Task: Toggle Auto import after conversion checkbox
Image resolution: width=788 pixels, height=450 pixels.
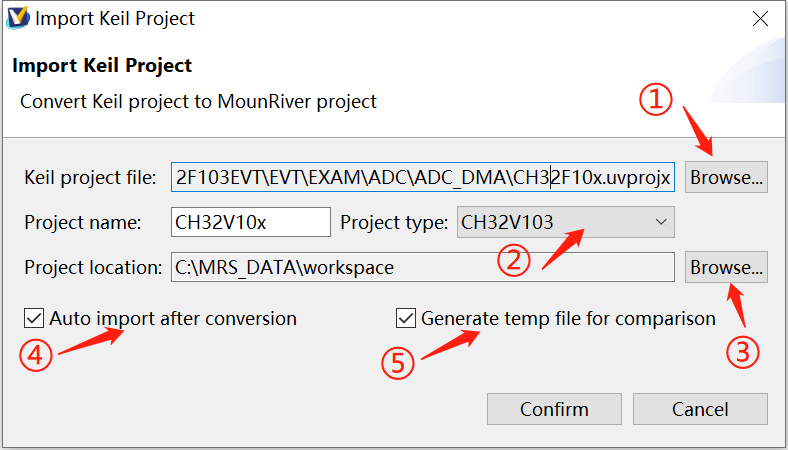Action: coord(34,319)
